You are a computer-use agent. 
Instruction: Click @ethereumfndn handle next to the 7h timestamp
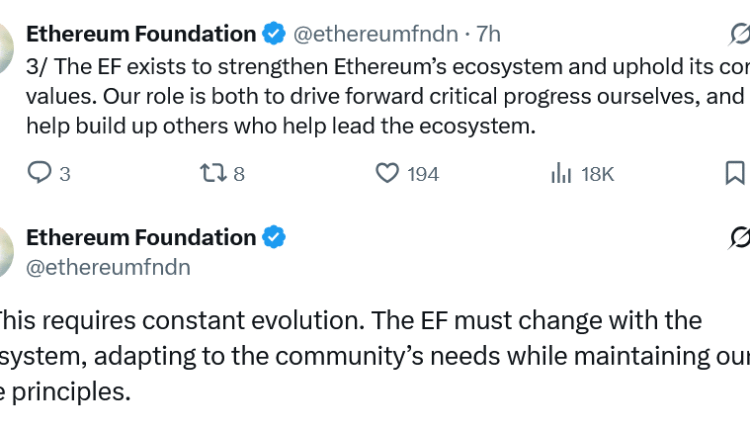coord(374,34)
